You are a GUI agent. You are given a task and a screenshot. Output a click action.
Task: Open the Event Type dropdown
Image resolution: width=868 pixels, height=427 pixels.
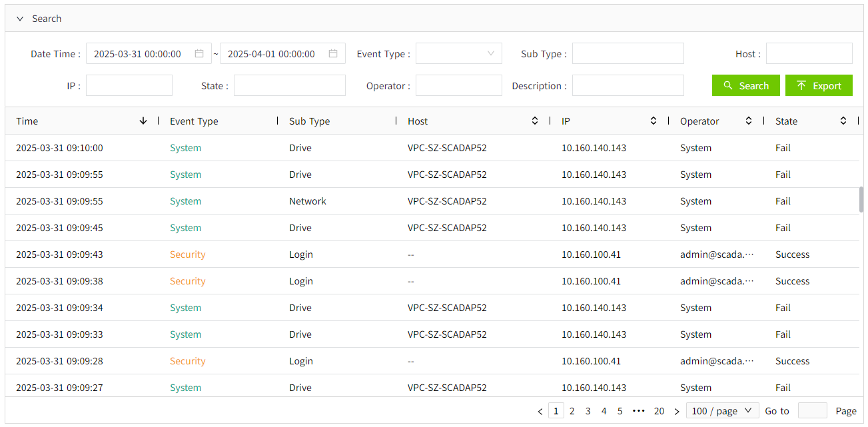tap(458, 54)
